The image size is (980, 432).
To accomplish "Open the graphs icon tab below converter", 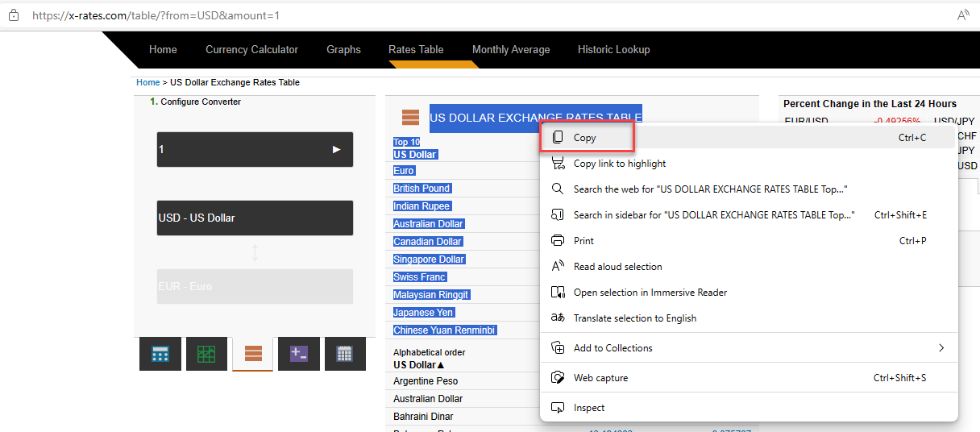I will pos(206,354).
